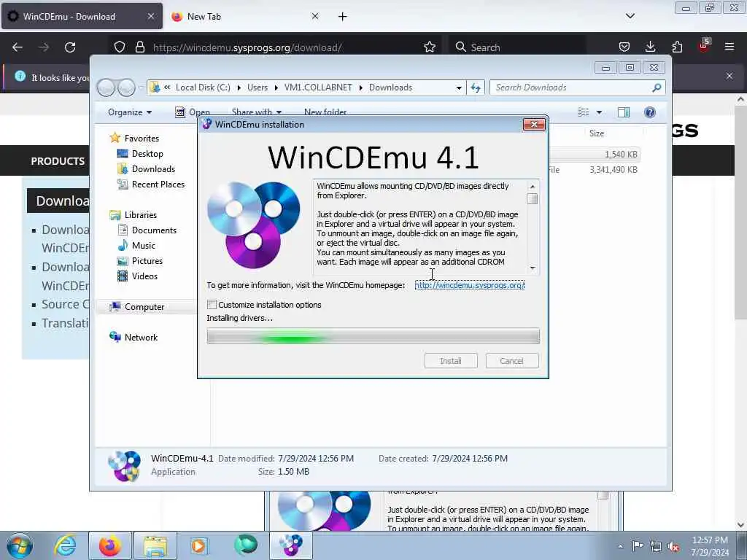
Task: Select Computer in navigation pane
Action: pyautogui.click(x=144, y=307)
